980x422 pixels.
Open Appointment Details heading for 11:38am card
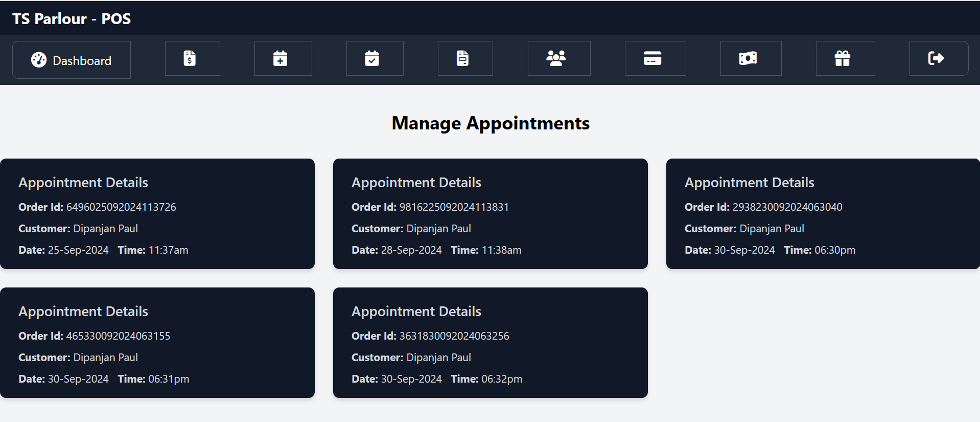point(416,183)
